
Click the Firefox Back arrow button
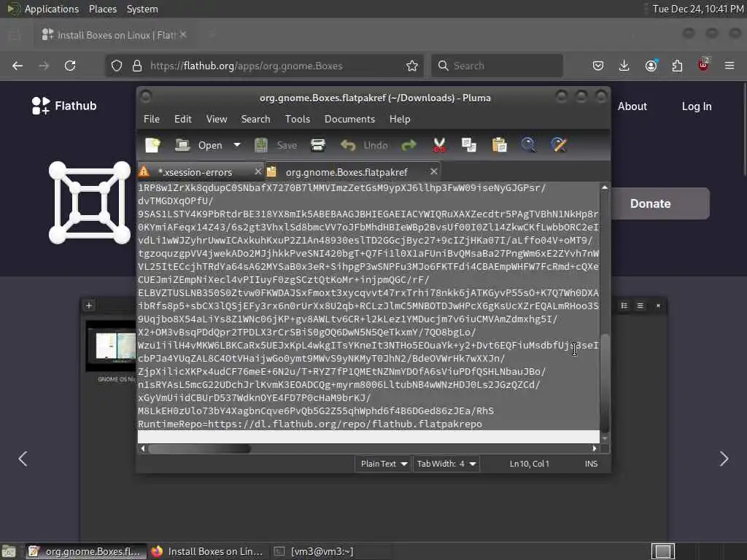pos(18,66)
